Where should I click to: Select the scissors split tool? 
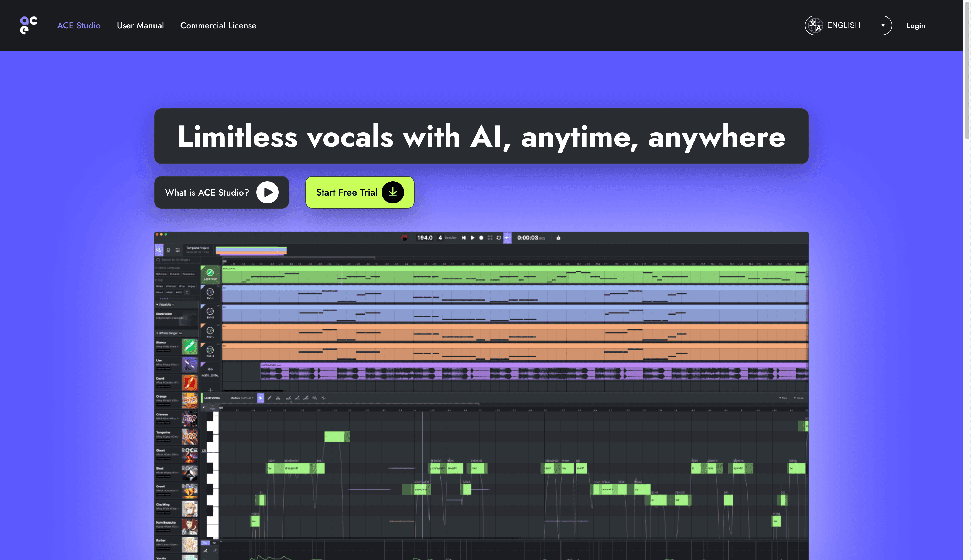tap(278, 398)
